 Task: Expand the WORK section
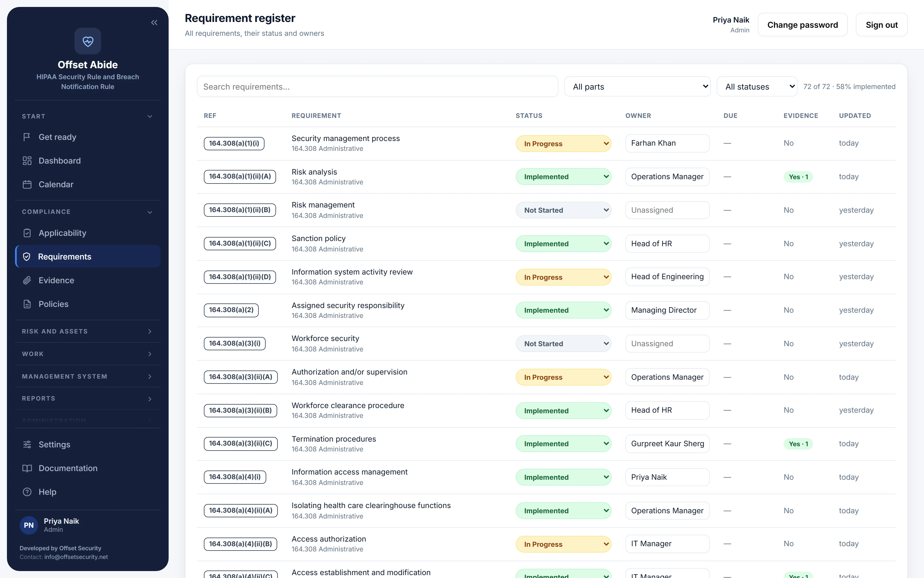88,354
